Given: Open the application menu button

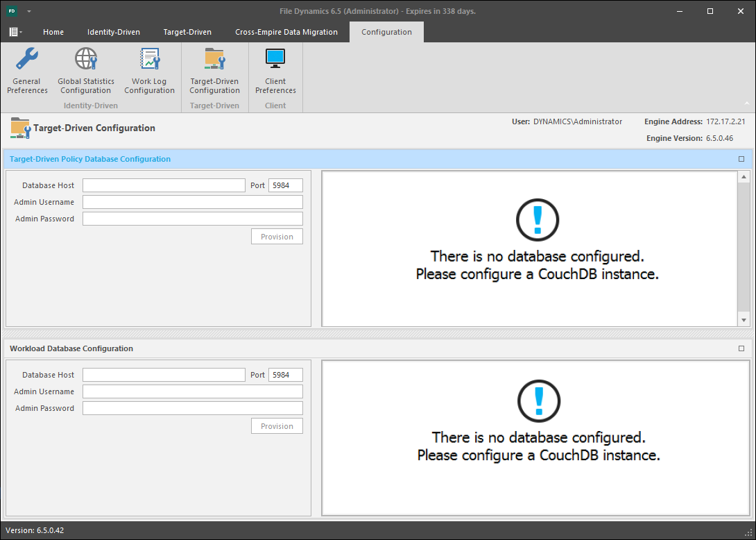Looking at the screenshot, I should click(x=15, y=32).
